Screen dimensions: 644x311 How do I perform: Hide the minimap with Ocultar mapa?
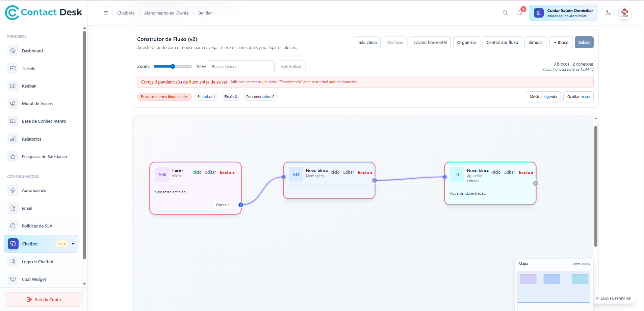click(578, 97)
